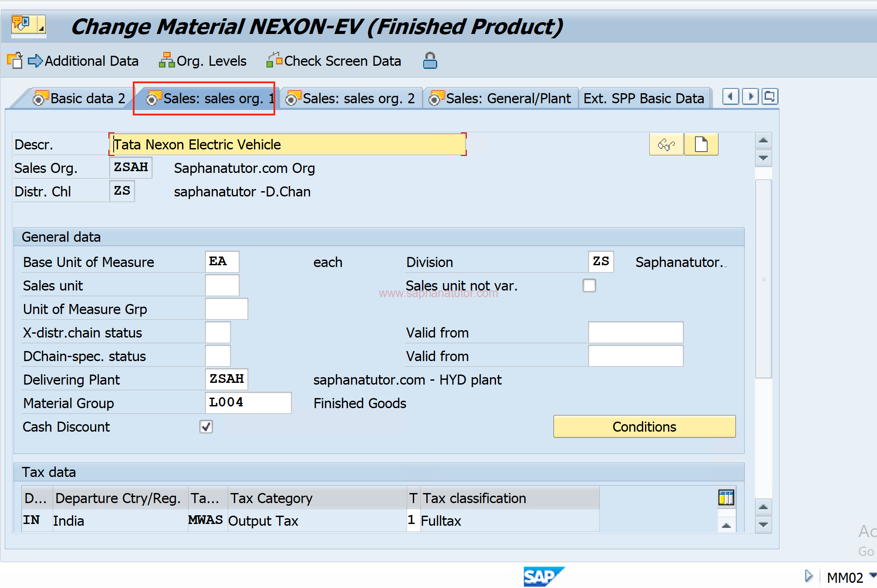Click the padlock icon in the toolbar
The width and height of the screenshot is (877, 588).
click(x=430, y=61)
